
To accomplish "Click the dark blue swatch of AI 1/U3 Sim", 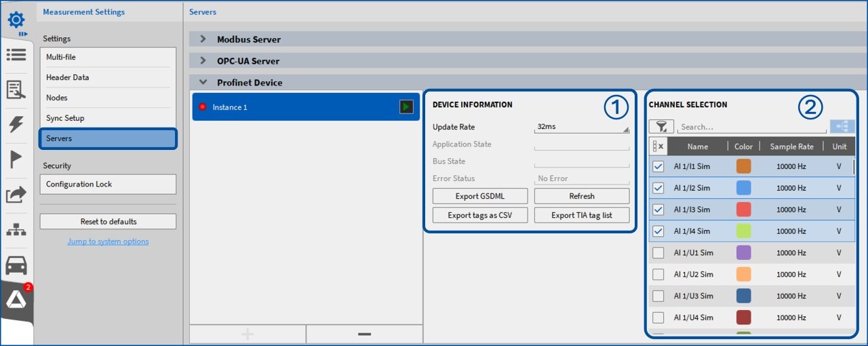I will tap(744, 296).
